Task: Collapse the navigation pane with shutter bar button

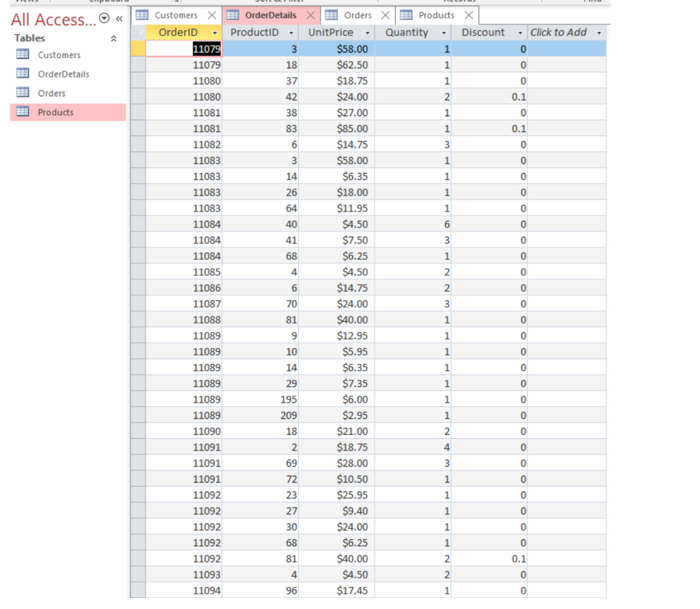Action: click(x=119, y=18)
